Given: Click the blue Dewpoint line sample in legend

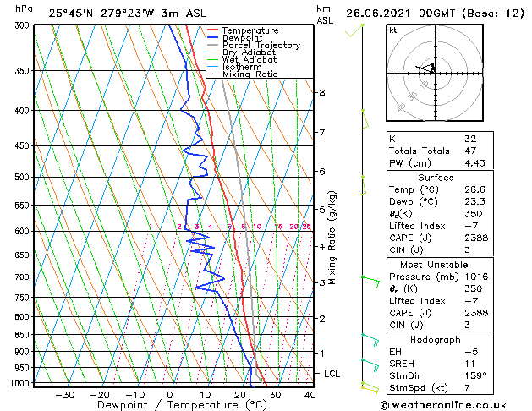Looking at the screenshot, I should [x=213, y=38].
